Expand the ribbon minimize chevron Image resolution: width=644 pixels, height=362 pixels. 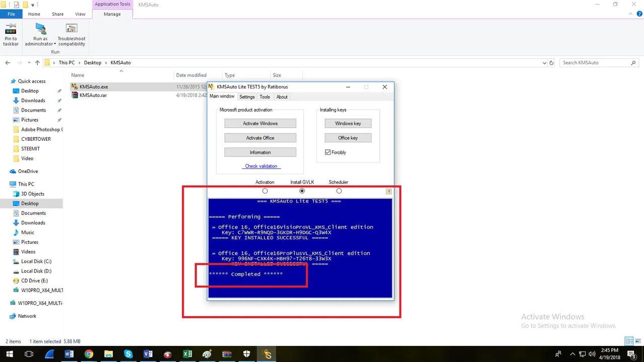[x=631, y=14]
